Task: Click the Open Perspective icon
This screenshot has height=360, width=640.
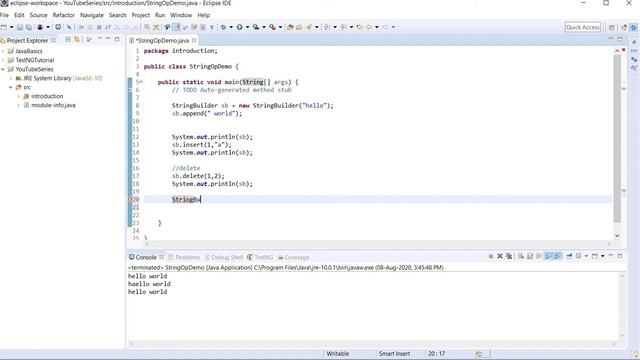Action: coord(611,27)
